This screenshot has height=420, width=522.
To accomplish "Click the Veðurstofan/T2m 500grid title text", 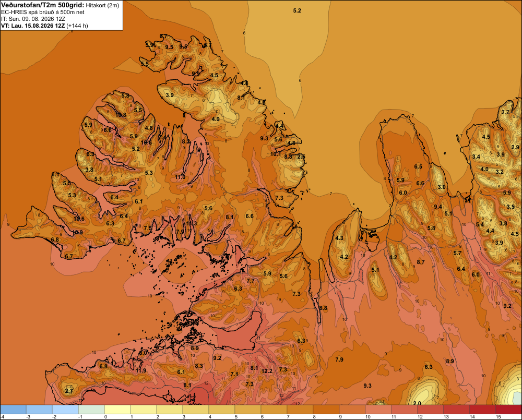I will (42, 5).
